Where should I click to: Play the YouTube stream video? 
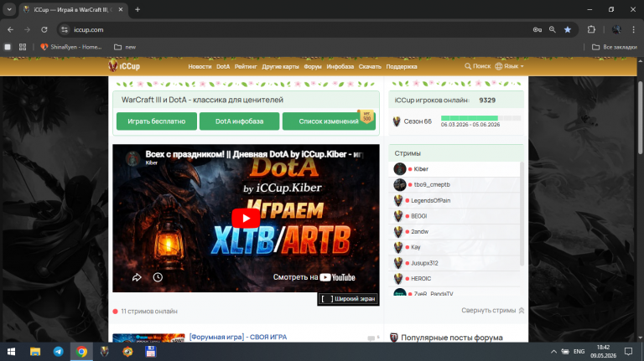pos(246,219)
